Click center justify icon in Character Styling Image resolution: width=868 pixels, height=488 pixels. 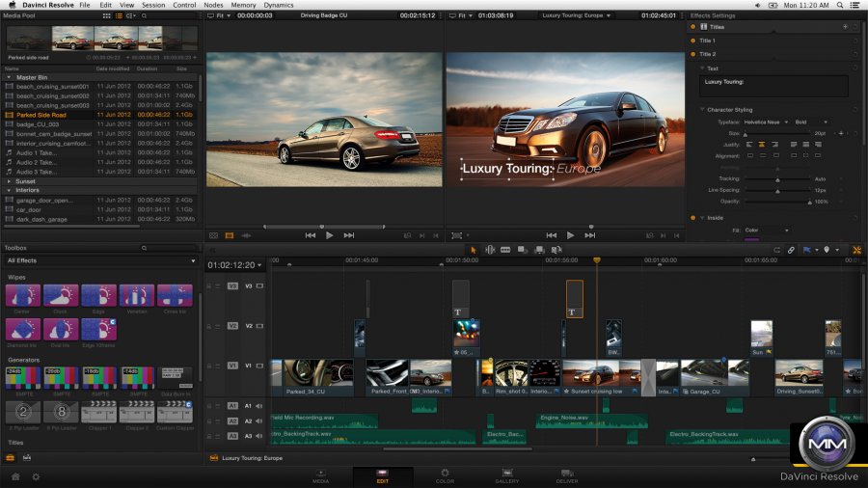click(761, 144)
